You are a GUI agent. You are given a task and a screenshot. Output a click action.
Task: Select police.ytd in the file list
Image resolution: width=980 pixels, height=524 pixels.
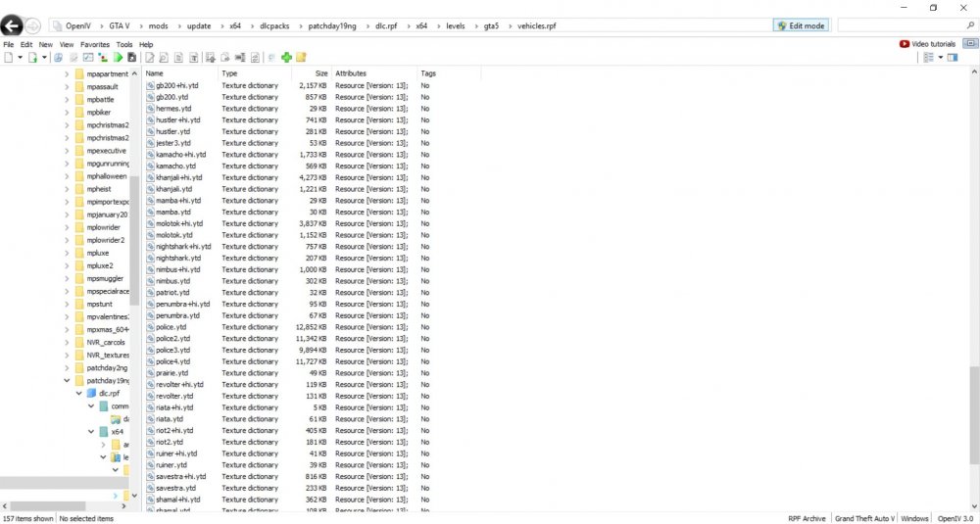pyautogui.click(x=171, y=326)
